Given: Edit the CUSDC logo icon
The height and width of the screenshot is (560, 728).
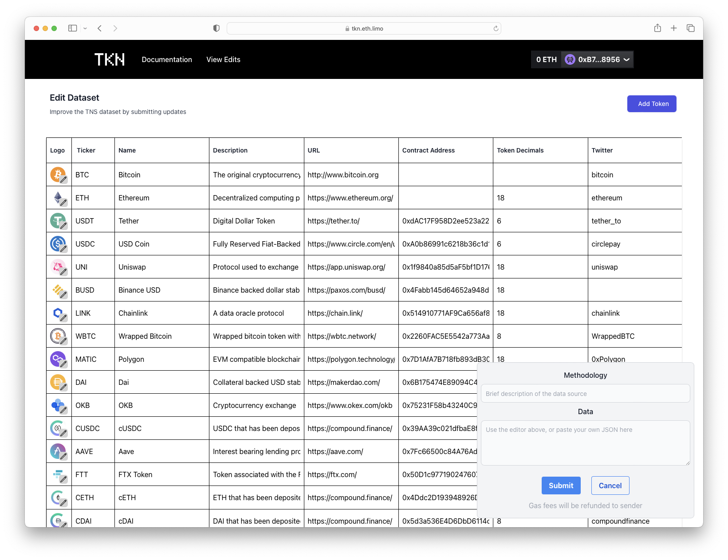Looking at the screenshot, I should (x=64, y=433).
